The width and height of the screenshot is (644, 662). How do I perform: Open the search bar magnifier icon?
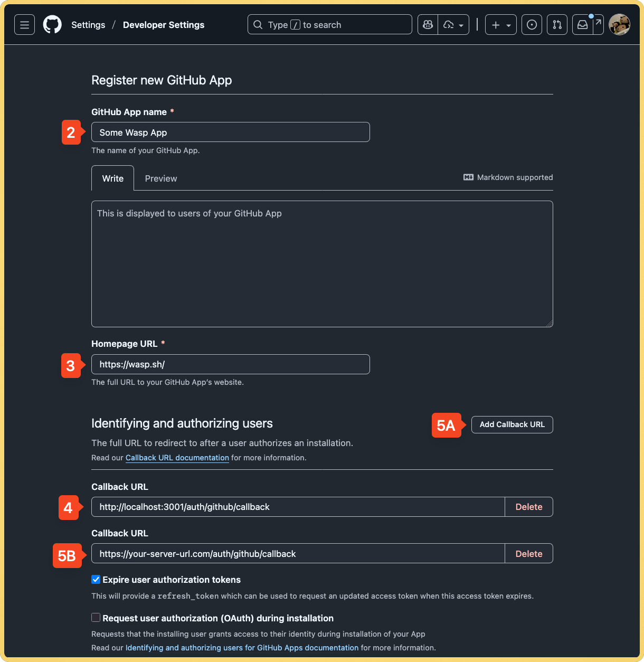[258, 24]
